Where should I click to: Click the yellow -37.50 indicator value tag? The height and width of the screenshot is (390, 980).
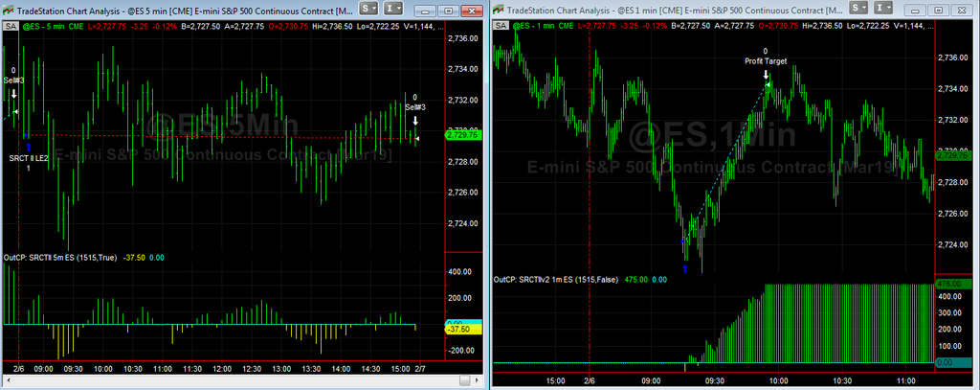pos(462,329)
